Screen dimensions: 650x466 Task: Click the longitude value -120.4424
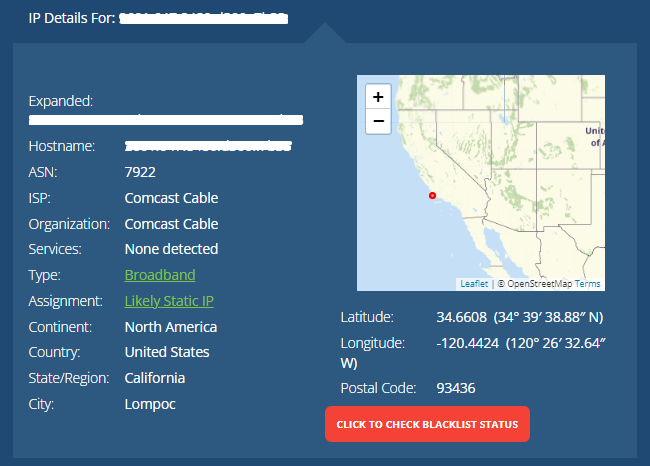pos(468,343)
